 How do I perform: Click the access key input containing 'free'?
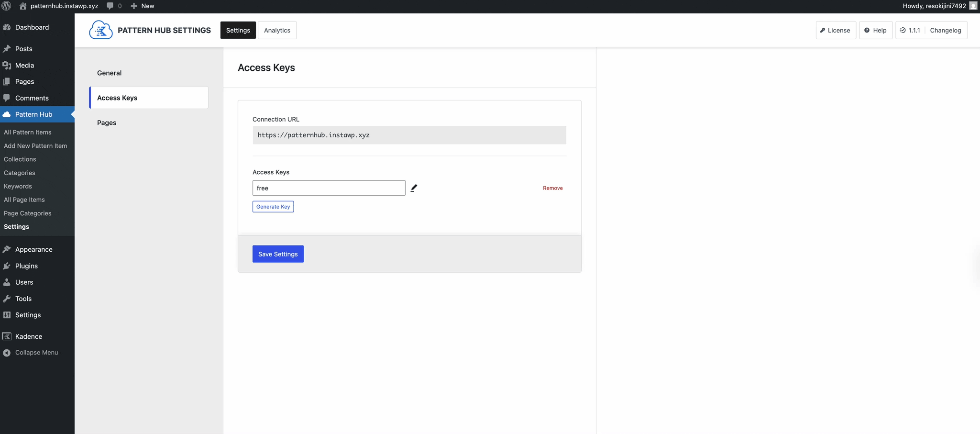(x=329, y=188)
